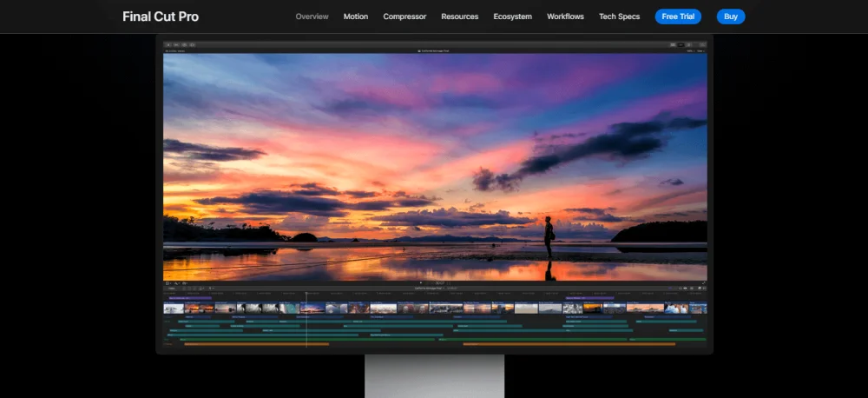Image resolution: width=868 pixels, height=398 pixels.
Task: Select the first thumbnail in timeline filmstrip
Action: (x=175, y=308)
